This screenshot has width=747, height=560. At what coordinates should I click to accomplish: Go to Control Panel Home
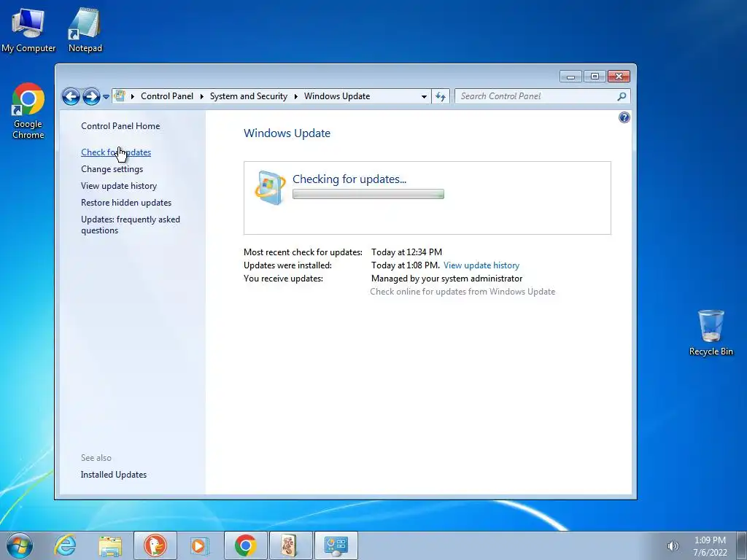coord(120,126)
